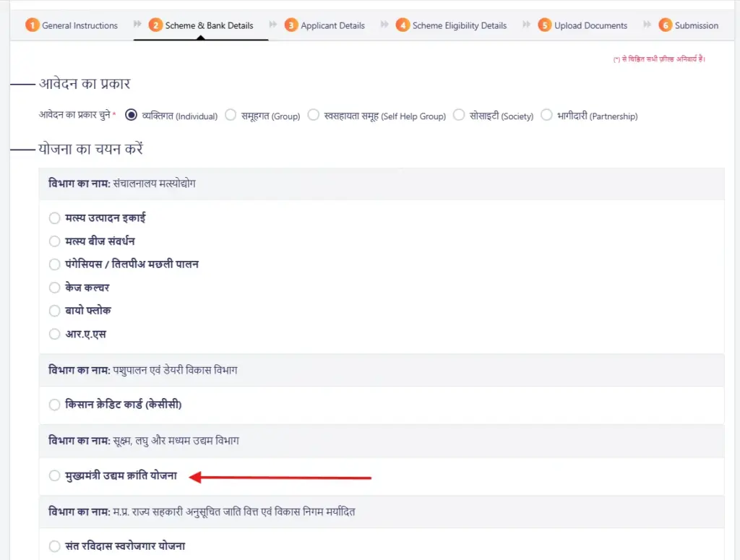Image resolution: width=740 pixels, height=560 pixels.
Task: Pick the केज कल्चर scheme option
Action: coord(55,288)
